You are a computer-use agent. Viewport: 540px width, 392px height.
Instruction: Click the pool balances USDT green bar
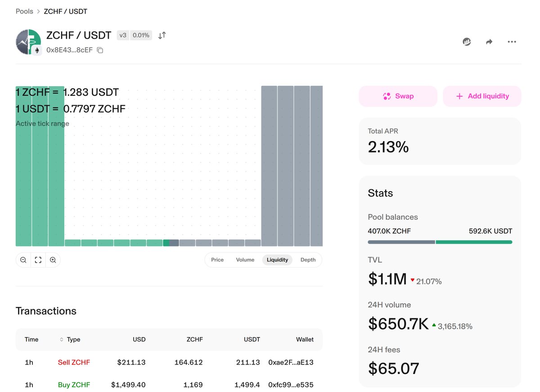pyautogui.click(x=474, y=242)
